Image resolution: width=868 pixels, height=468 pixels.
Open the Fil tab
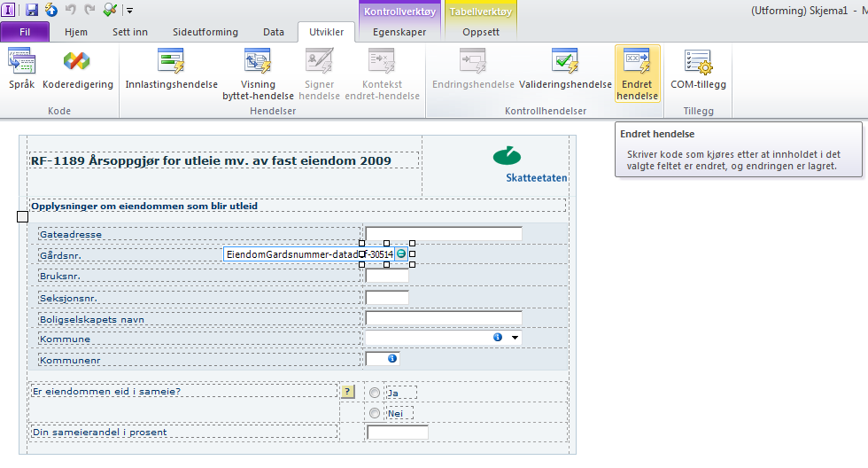pos(25,32)
